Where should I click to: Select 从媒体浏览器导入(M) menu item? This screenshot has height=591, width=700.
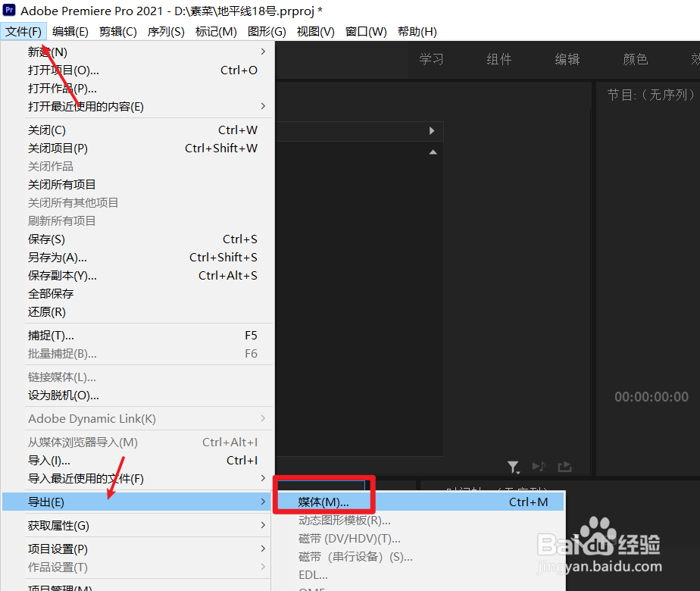[x=138, y=442]
